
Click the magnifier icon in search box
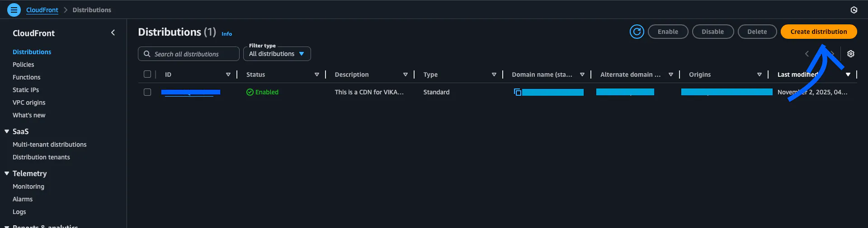coord(147,54)
